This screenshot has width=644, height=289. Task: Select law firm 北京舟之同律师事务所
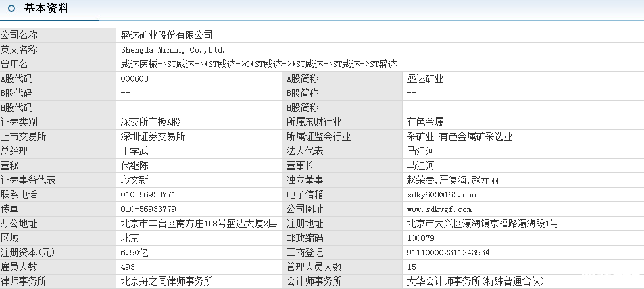[x=166, y=282]
